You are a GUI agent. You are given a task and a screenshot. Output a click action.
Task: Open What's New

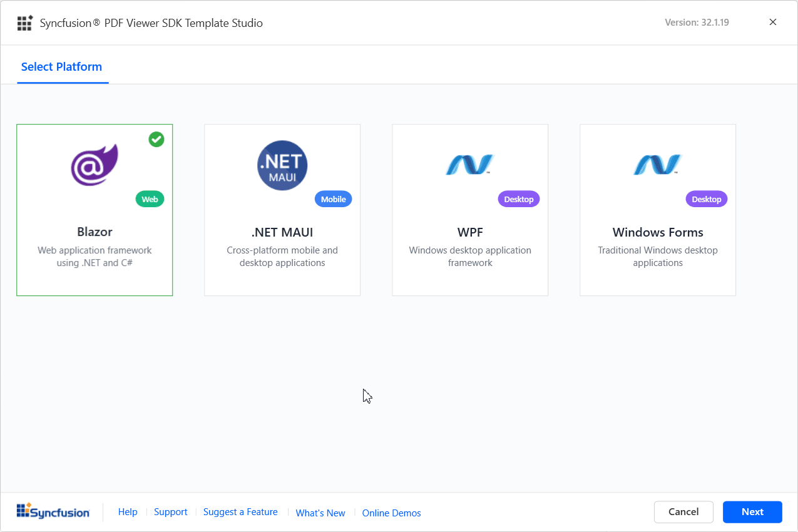(x=320, y=513)
